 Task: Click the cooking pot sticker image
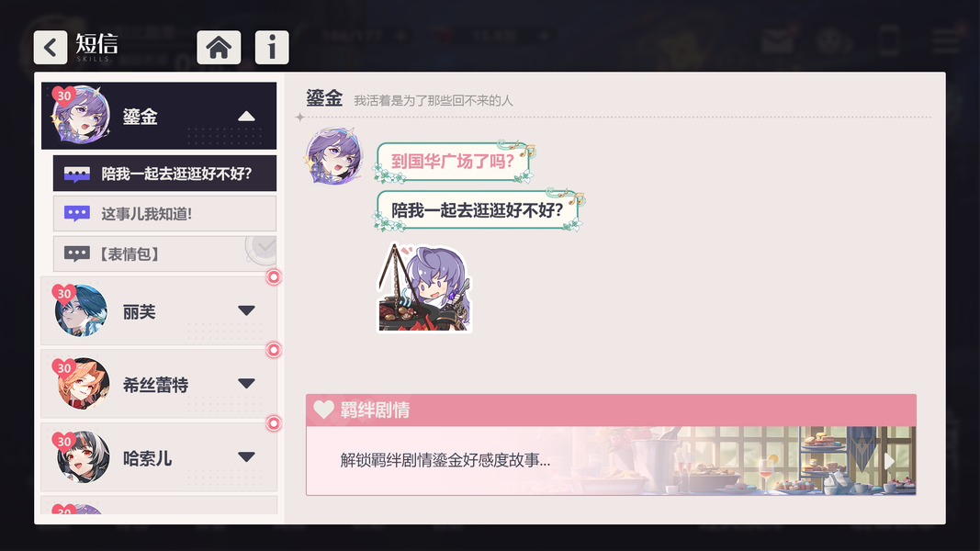point(424,288)
